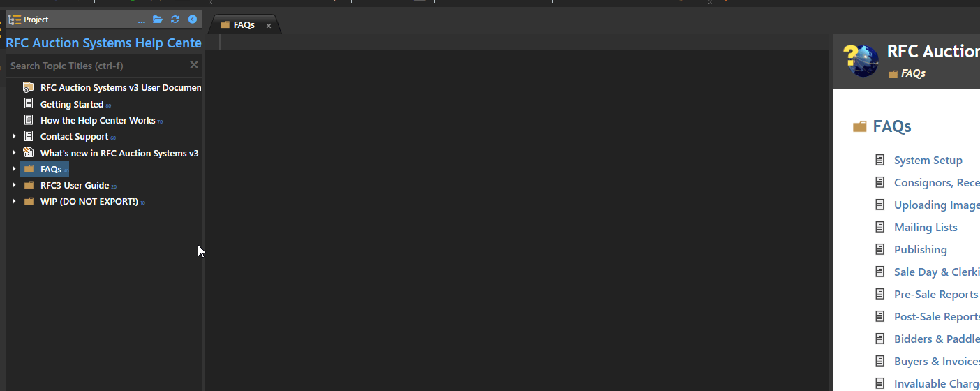Close the FAQs tab

pyautogui.click(x=269, y=26)
